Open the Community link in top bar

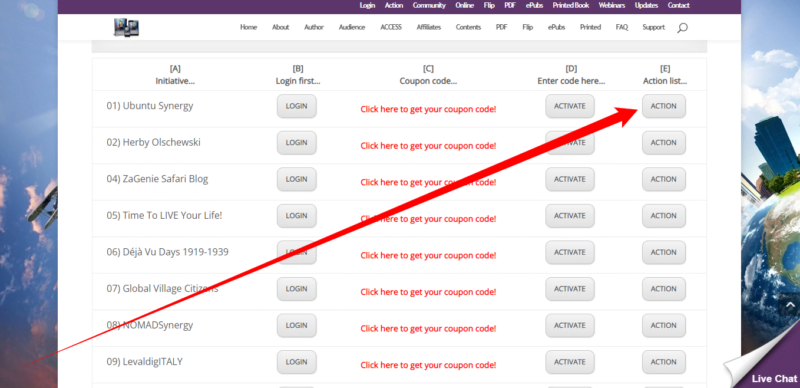point(429,5)
